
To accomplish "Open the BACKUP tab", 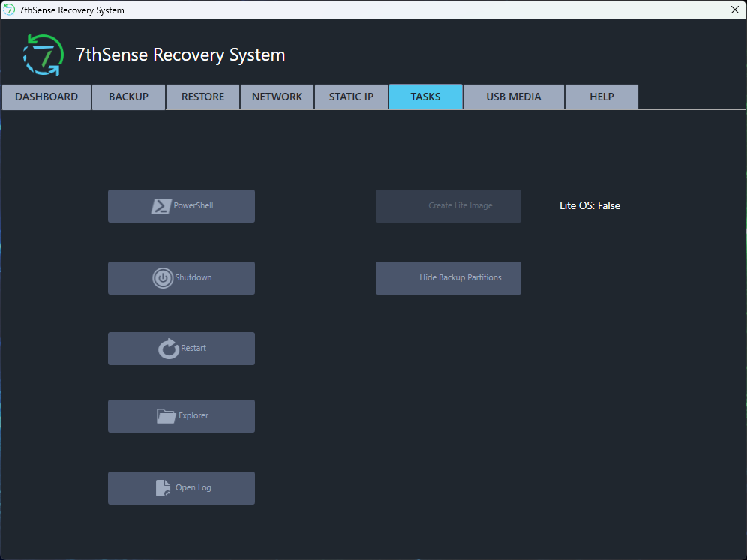I will tap(129, 97).
